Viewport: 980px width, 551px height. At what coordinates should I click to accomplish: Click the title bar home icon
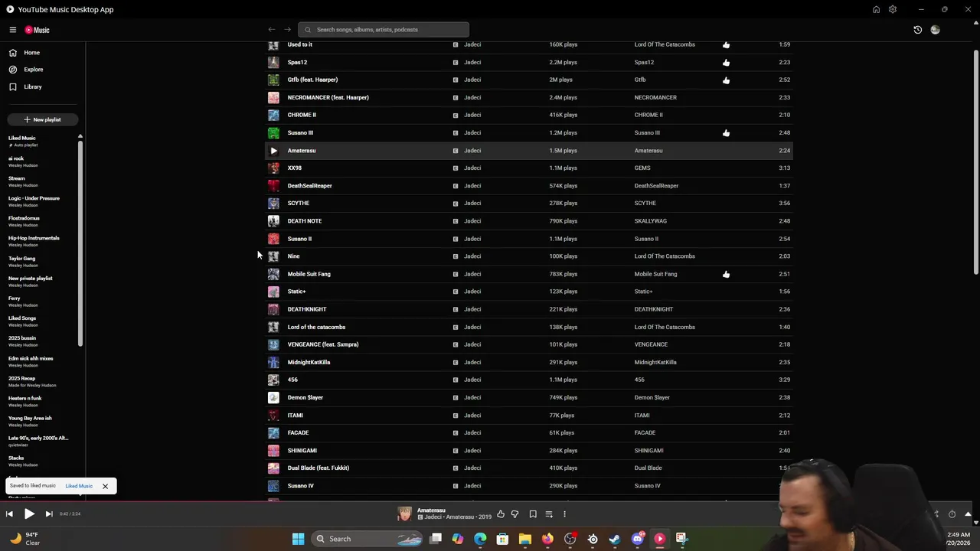tap(876, 9)
